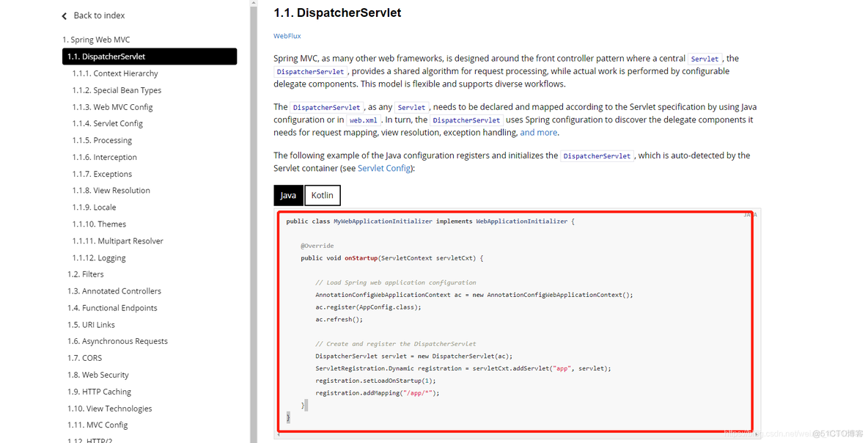Image resolution: width=868 pixels, height=443 pixels.
Task: Follow the Servlet Config link in paragraph
Action: click(384, 169)
